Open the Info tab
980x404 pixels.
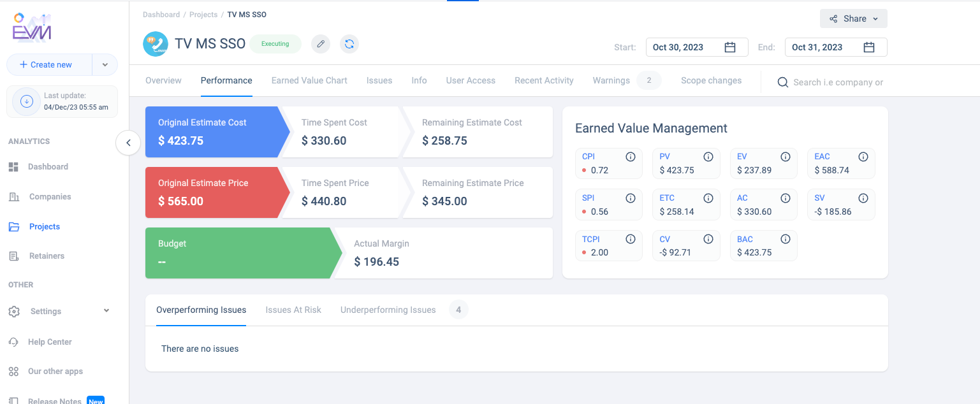click(419, 80)
